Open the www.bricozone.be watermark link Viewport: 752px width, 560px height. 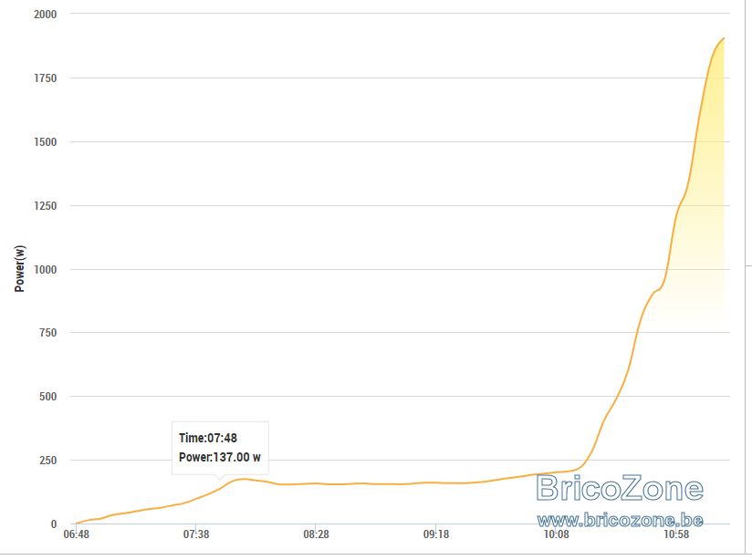tap(620, 520)
